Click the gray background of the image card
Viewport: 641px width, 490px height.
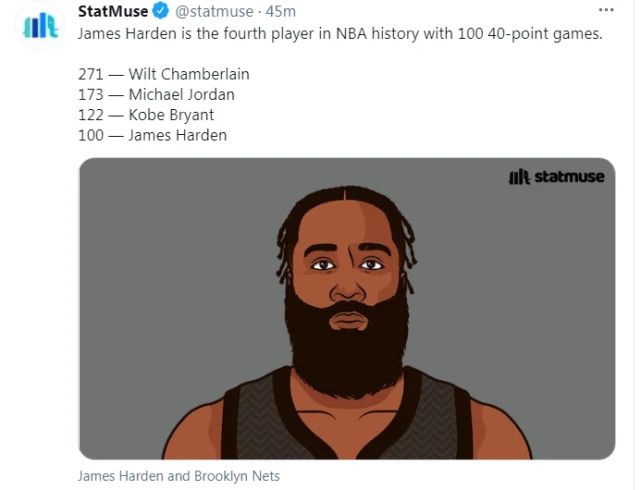(x=164, y=266)
